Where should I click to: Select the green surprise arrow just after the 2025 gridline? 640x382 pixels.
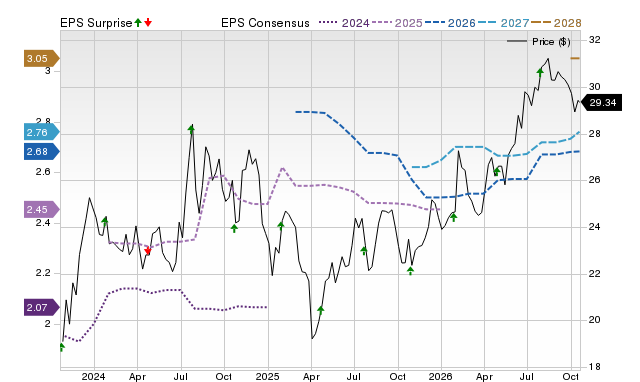[281, 225]
